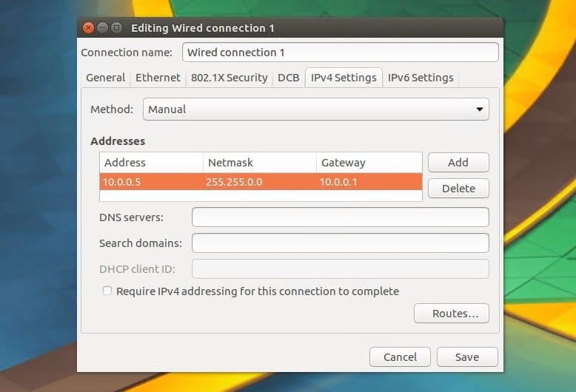The height and width of the screenshot is (392, 576).
Task: Maximize the Editing Wired connection window
Action: click(x=116, y=28)
